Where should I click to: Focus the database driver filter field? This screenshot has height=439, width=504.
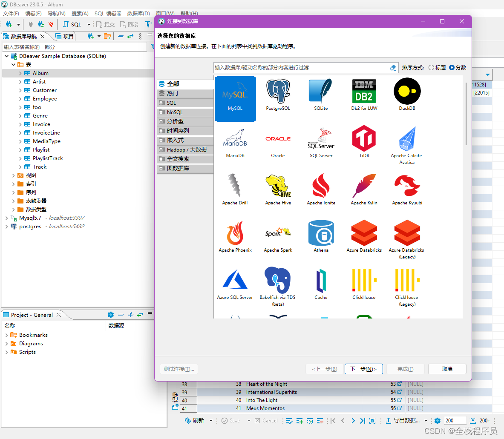pos(301,68)
